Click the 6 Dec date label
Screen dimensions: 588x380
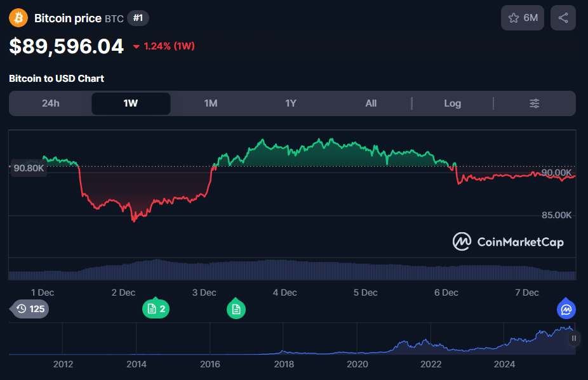(x=446, y=292)
